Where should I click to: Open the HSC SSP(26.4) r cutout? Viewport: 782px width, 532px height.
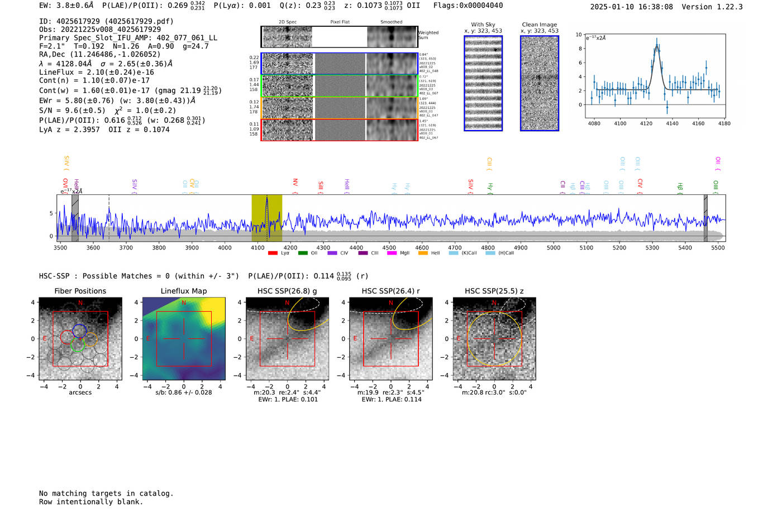[390, 339]
